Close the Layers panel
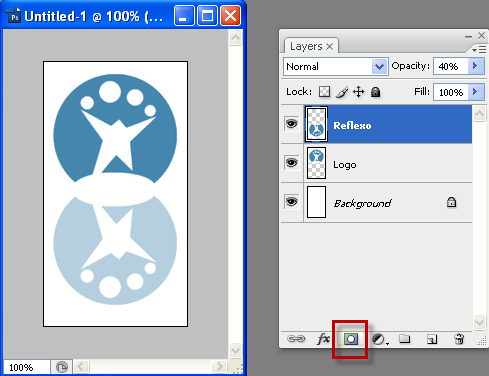This screenshot has height=376, width=489. (x=481, y=35)
